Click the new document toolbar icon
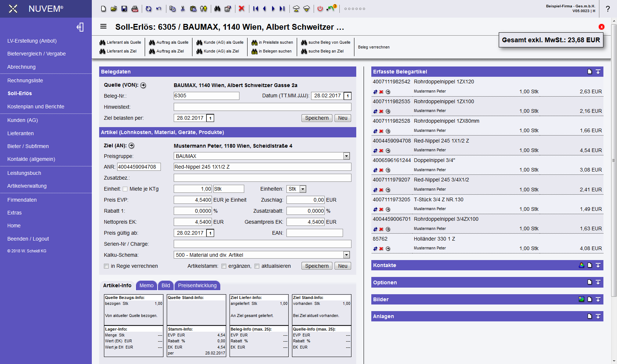 point(104,8)
